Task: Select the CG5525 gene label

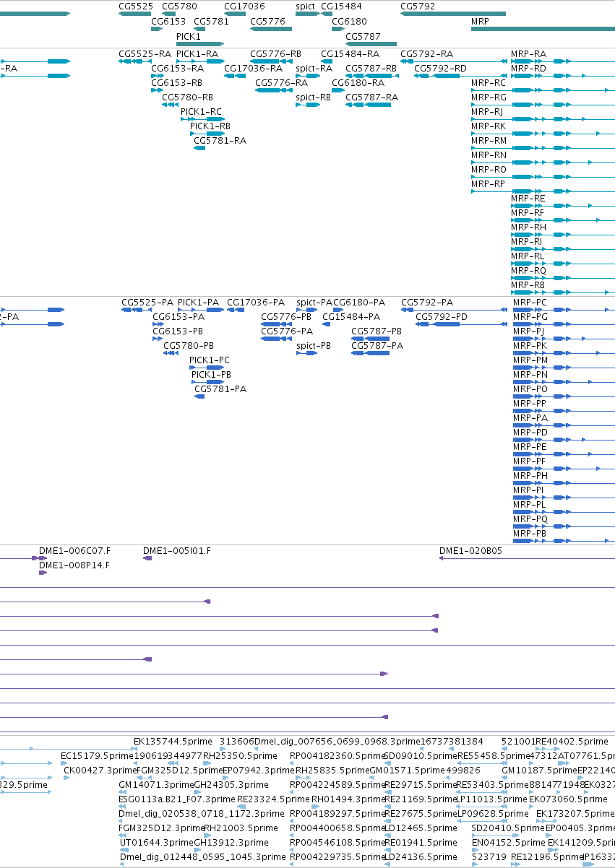Action: click(x=136, y=6)
